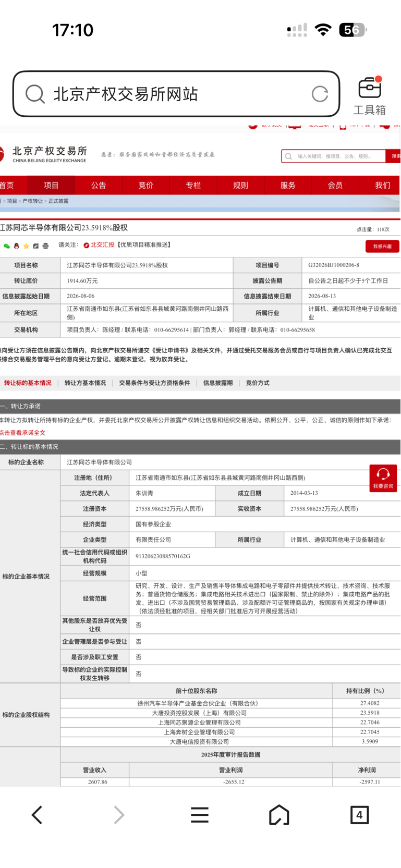Screen dimensions: 401x868
Task: Add listing to favorites star icon
Action: click(x=26, y=246)
